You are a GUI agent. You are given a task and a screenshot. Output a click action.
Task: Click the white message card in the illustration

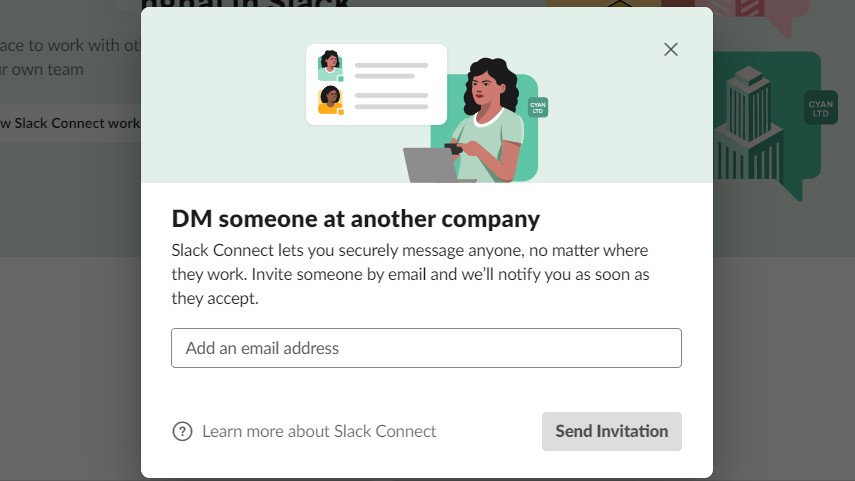tap(376, 85)
